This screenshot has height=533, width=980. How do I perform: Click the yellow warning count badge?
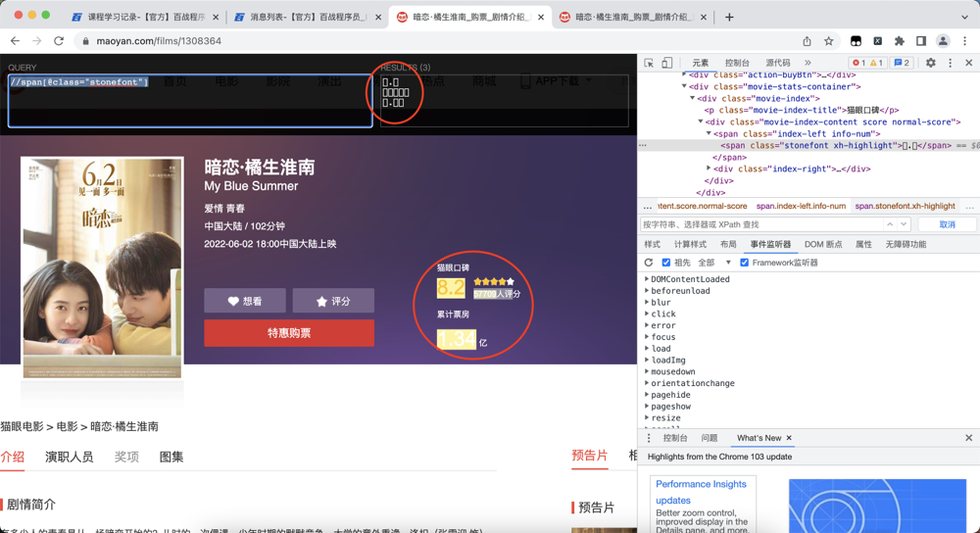[x=876, y=63]
